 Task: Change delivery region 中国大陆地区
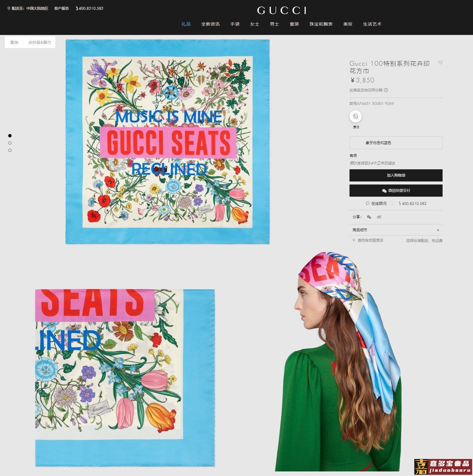click(37, 9)
